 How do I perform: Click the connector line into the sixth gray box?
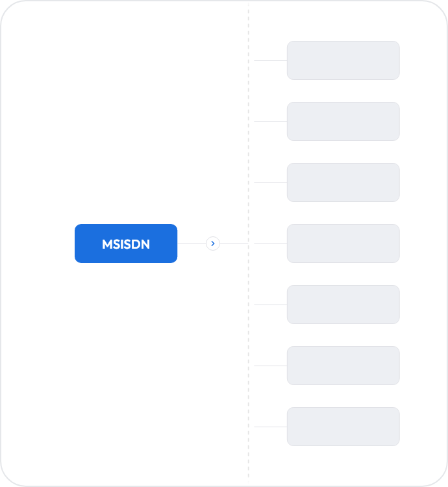click(x=270, y=366)
